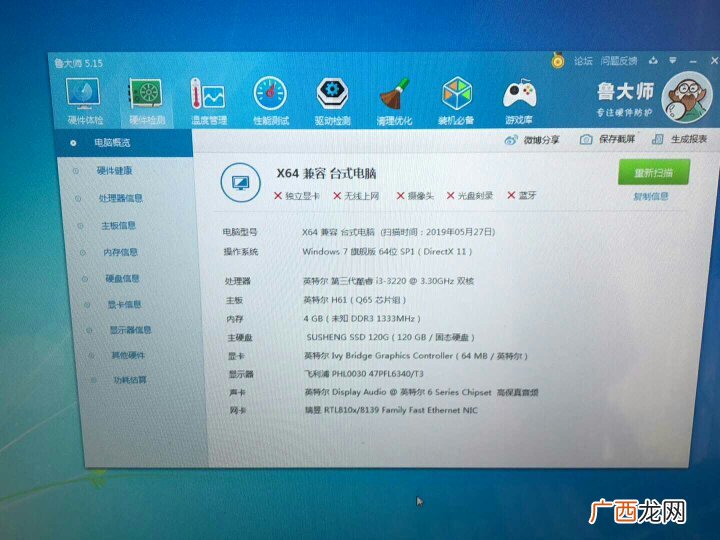Click the Weibo icon for 微博分享
The height and width of the screenshot is (540, 720).
(511, 140)
